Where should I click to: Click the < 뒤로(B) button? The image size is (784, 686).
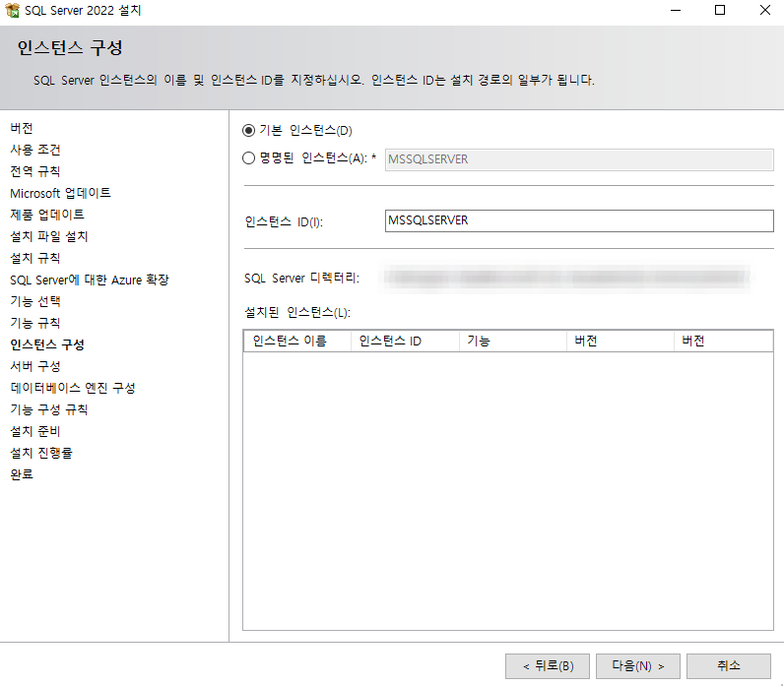point(547,666)
